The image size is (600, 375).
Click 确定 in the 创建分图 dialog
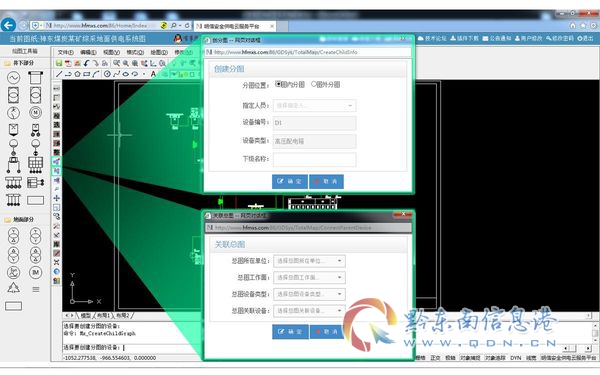(x=290, y=181)
